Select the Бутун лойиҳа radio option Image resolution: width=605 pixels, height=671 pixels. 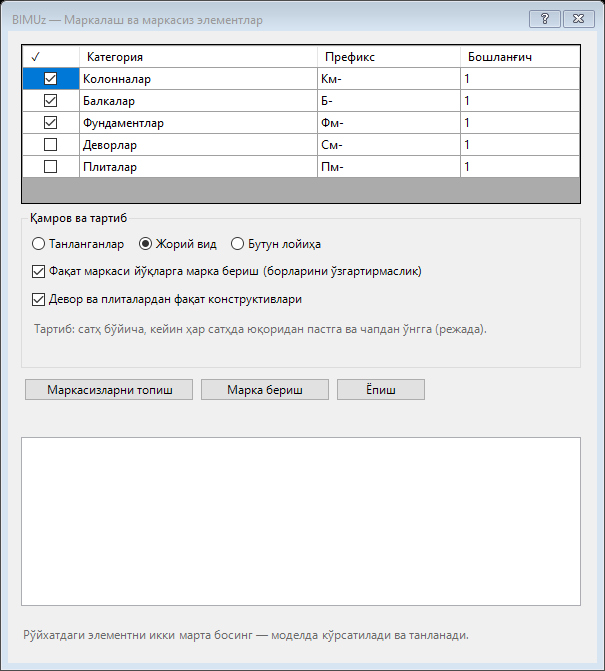276,244
